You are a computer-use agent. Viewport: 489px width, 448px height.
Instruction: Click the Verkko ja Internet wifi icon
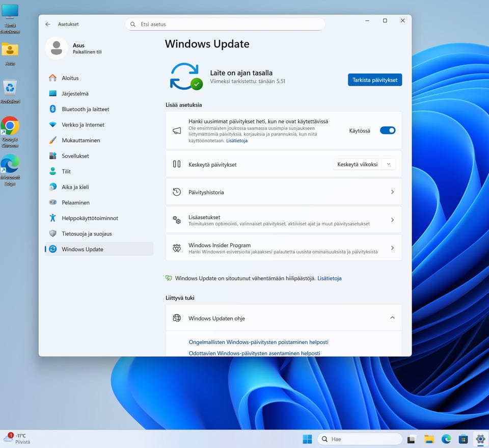pyautogui.click(x=52, y=124)
